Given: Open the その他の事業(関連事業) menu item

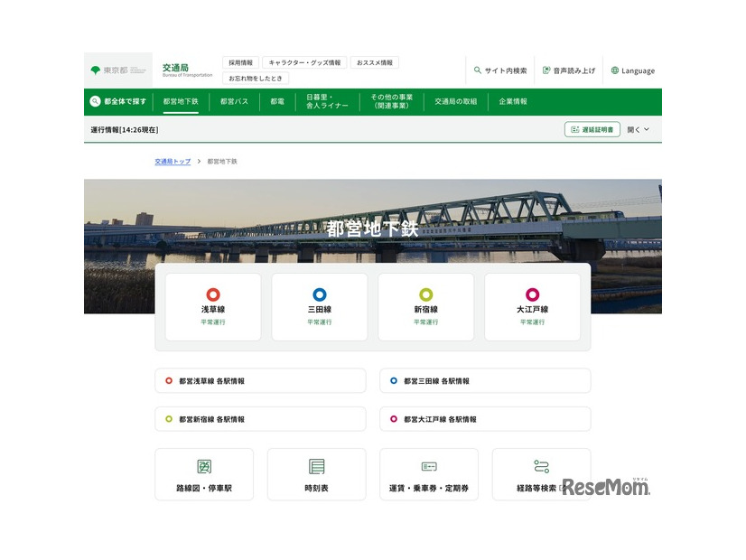Looking at the screenshot, I should pos(392,101).
